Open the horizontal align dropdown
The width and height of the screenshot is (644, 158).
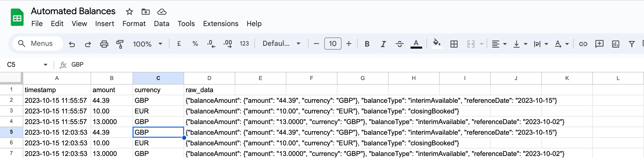click(499, 44)
